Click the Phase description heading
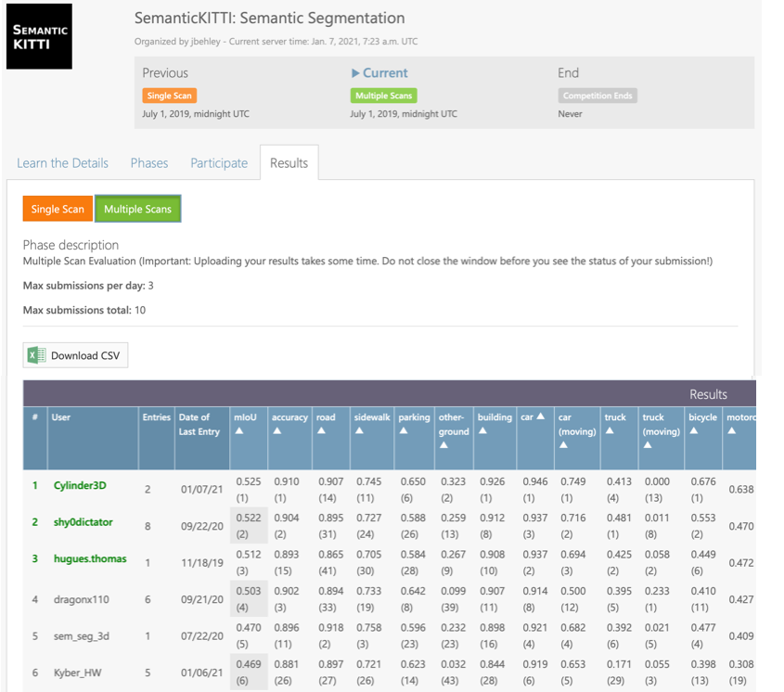The image size is (784, 692). click(71, 245)
